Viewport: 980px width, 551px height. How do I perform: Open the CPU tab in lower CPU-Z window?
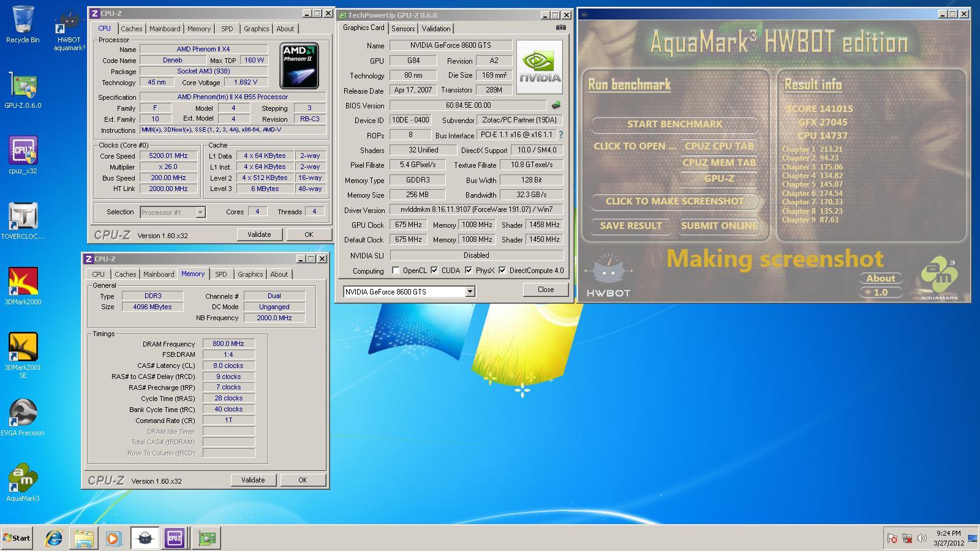point(99,274)
